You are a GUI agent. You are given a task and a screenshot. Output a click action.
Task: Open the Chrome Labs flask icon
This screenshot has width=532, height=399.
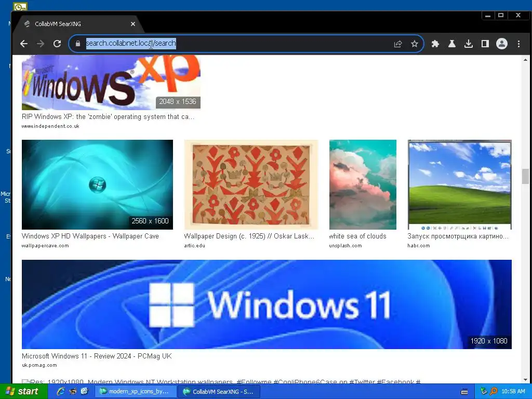(x=451, y=44)
